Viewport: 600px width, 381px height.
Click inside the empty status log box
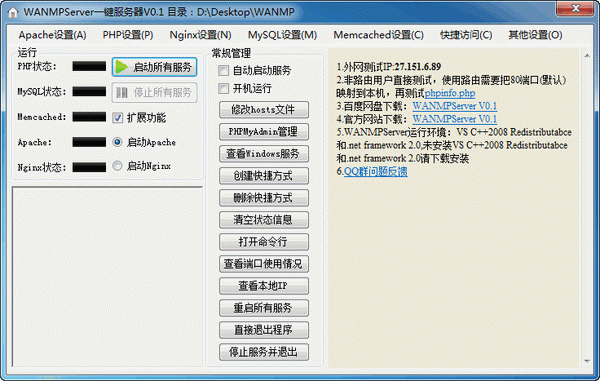coord(107,277)
